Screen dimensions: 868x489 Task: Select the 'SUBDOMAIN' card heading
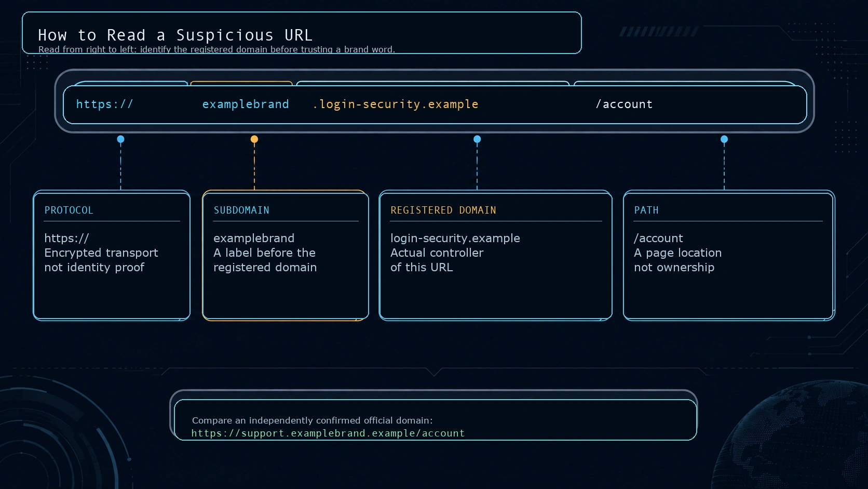241,210
